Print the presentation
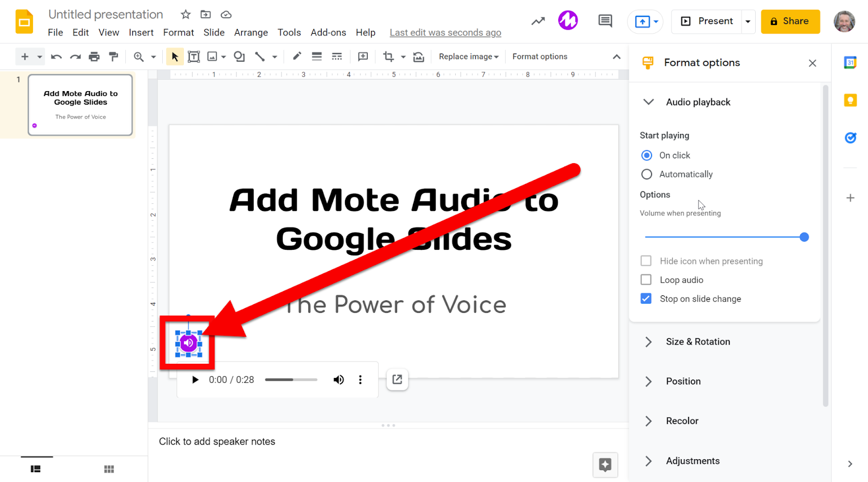Viewport: 868px width, 482px height. (x=94, y=56)
